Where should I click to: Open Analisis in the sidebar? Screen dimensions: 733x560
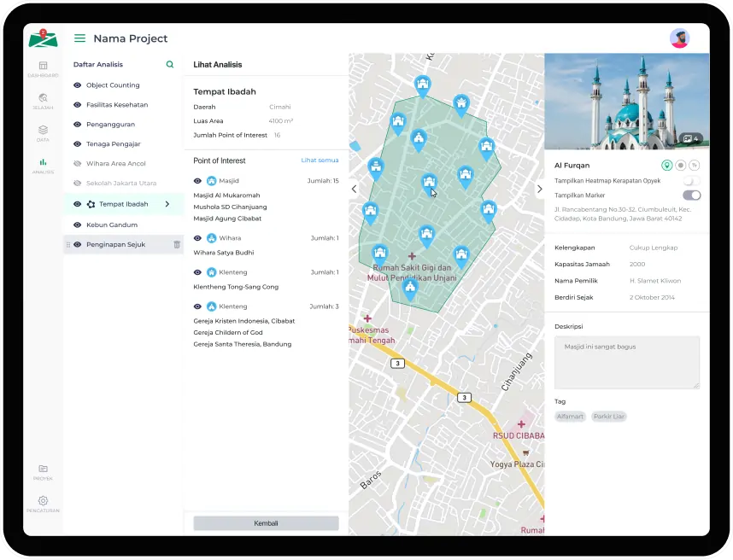[x=43, y=166]
